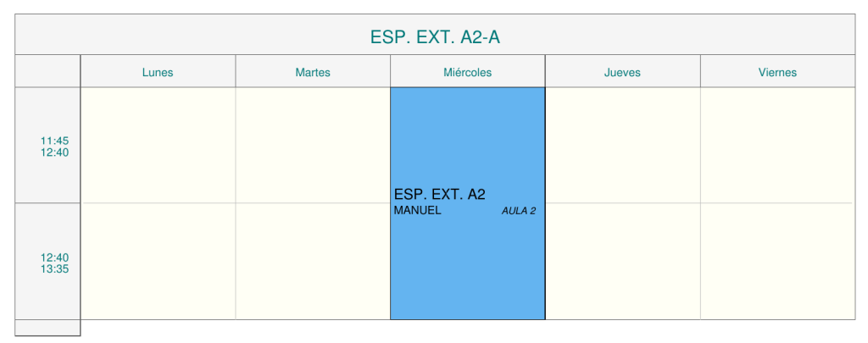Screen dimensions: 868x343
Task: Click the Miércoles day header
Action: [x=467, y=72]
